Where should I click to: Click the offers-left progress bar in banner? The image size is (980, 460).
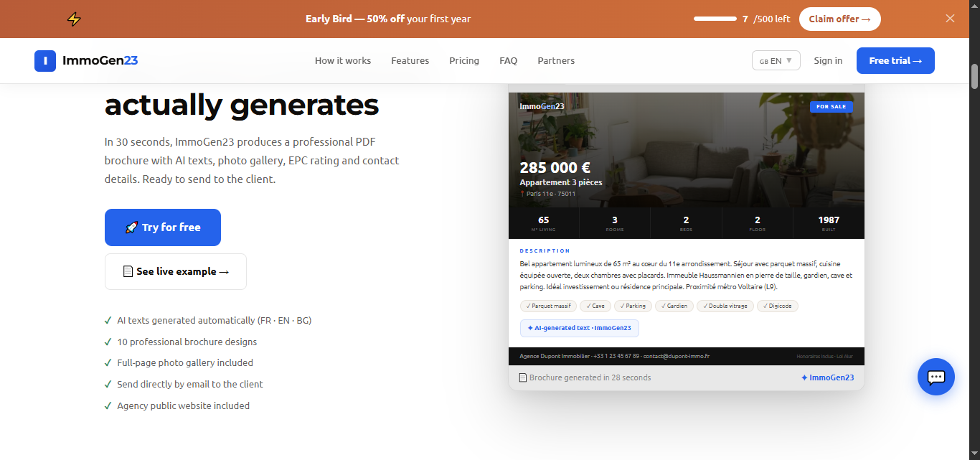pos(715,19)
